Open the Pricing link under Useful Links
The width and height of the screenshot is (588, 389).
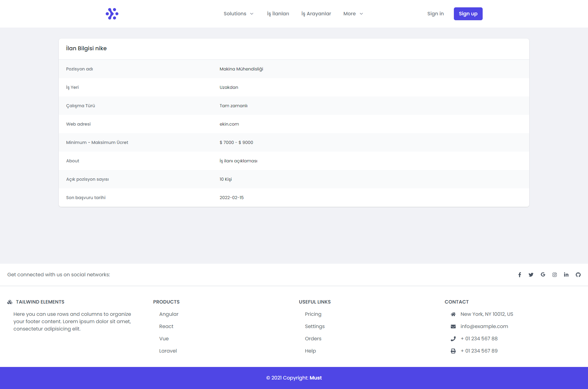click(313, 314)
